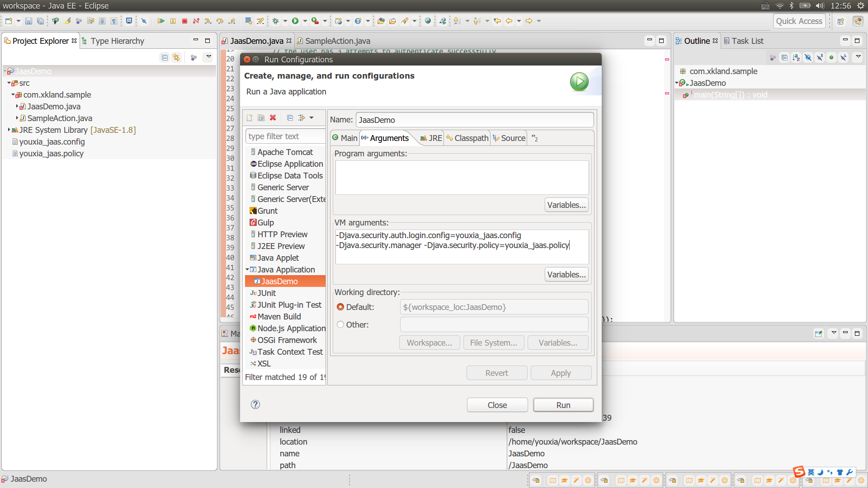Click the new launch configuration icon
Image resolution: width=868 pixels, height=488 pixels.
pos(250,118)
